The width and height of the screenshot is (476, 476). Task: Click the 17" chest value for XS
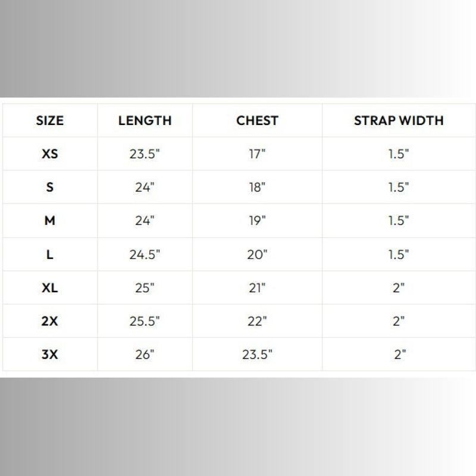[x=257, y=154]
